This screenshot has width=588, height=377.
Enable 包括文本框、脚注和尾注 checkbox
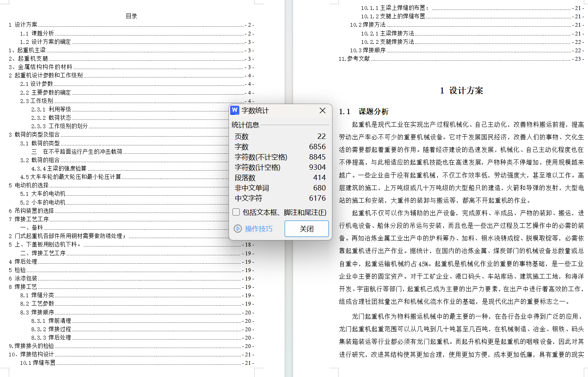(236, 212)
